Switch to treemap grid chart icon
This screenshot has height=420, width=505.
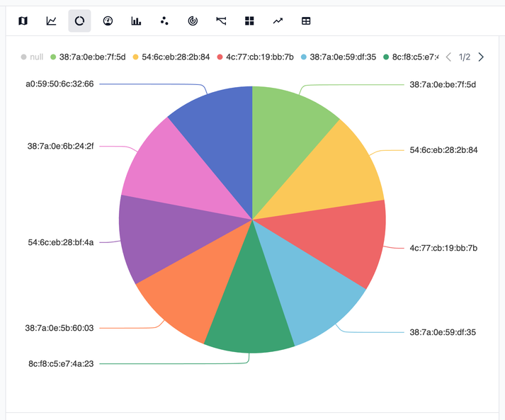click(x=249, y=21)
